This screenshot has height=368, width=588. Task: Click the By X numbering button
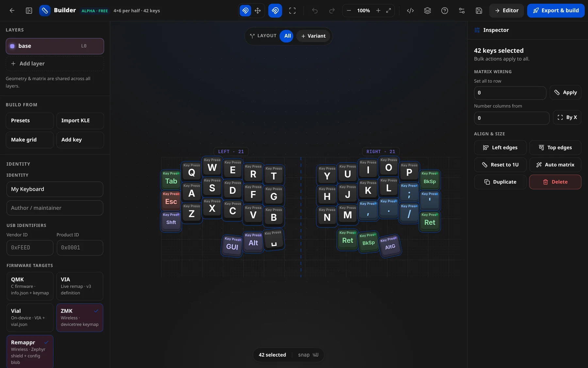[567, 117]
